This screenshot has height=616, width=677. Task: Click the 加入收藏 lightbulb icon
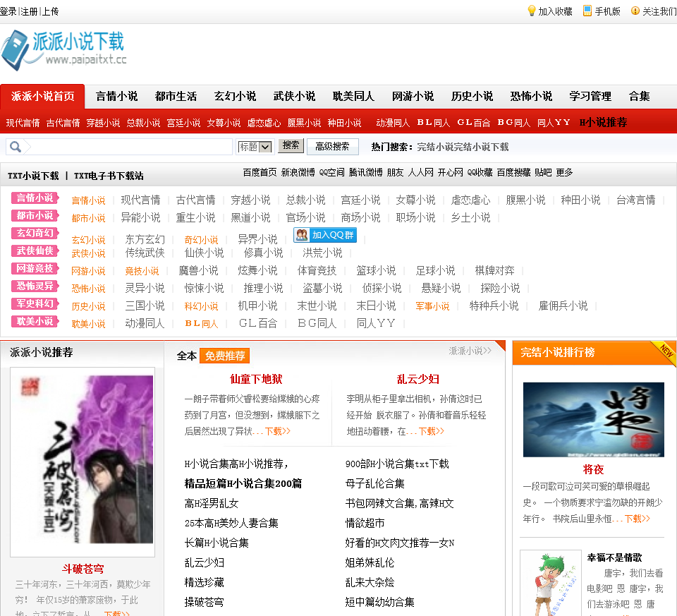coord(532,11)
